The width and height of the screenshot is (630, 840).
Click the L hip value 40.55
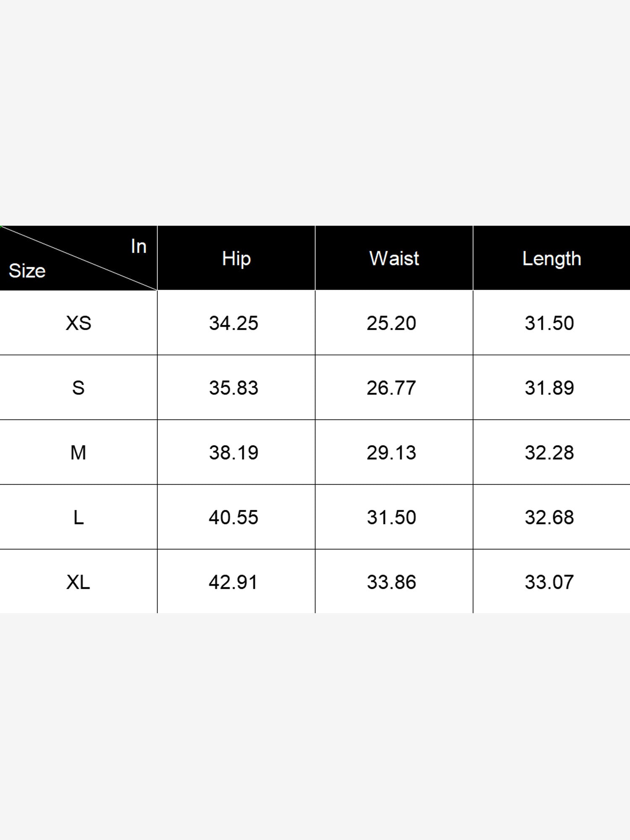[234, 517]
